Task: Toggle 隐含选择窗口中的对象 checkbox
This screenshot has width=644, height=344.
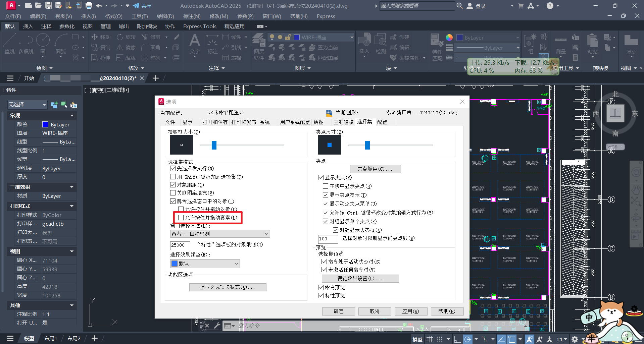Action: click(173, 201)
